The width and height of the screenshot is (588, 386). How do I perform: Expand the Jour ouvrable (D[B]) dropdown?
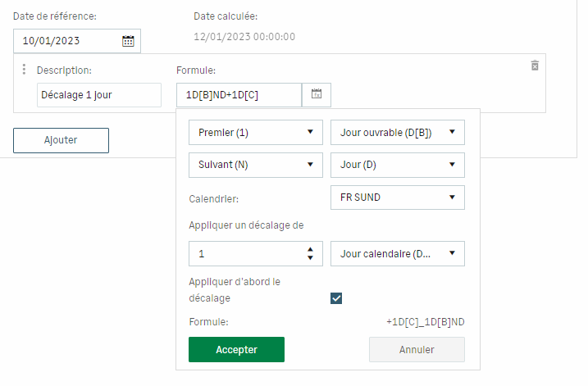click(397, 132)
